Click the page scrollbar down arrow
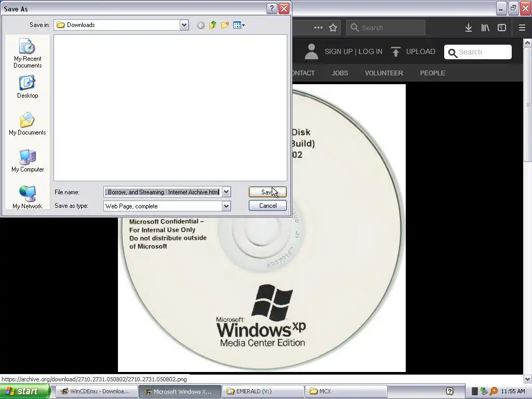Screen dimensions: 532x399 [528, 379]
